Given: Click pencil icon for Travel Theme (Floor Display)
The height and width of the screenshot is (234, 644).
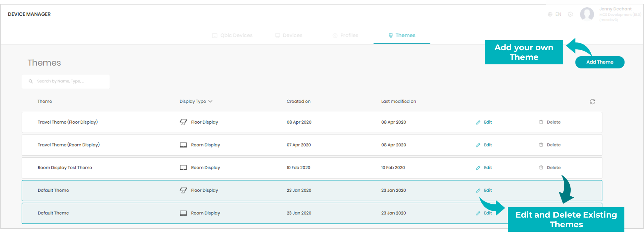Looking at the screenshot, I should [478, 122].
